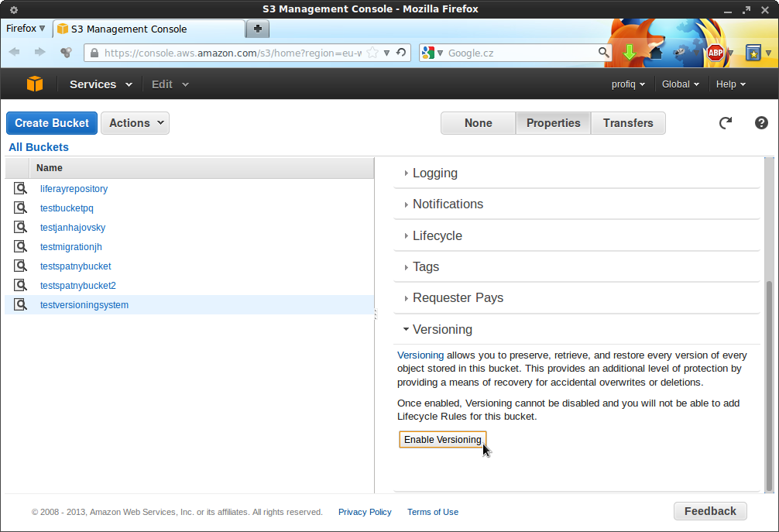
Task: Open the Google search engine selector
Action: 432,53
